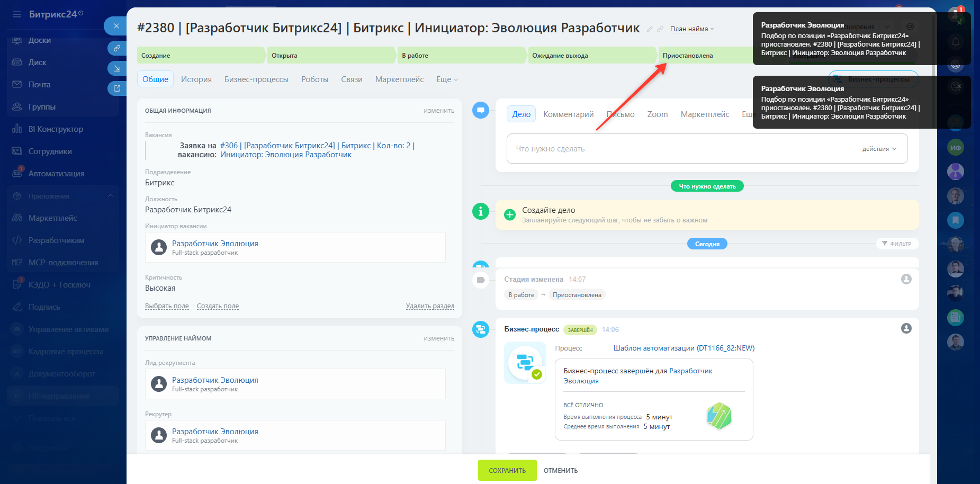Select the Ожидание выхода stage
980x484 pixels.
click(x=592, y=55)
